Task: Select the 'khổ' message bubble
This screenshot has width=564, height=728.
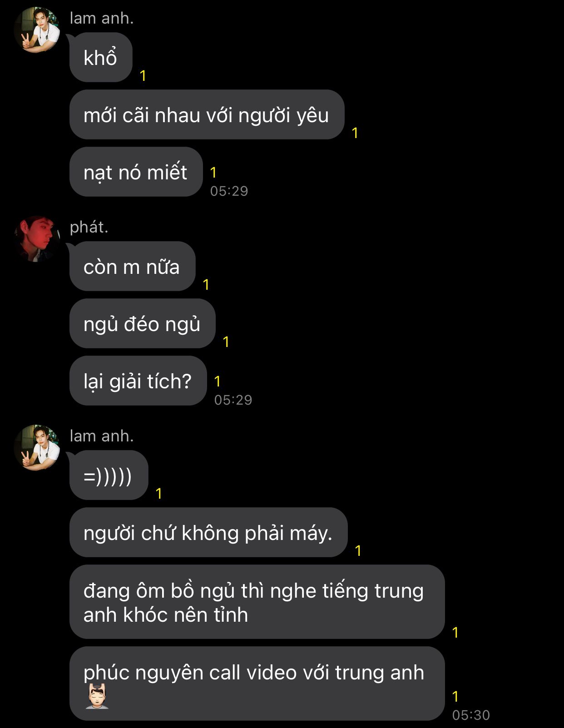Action: click(x=101, y=58)
